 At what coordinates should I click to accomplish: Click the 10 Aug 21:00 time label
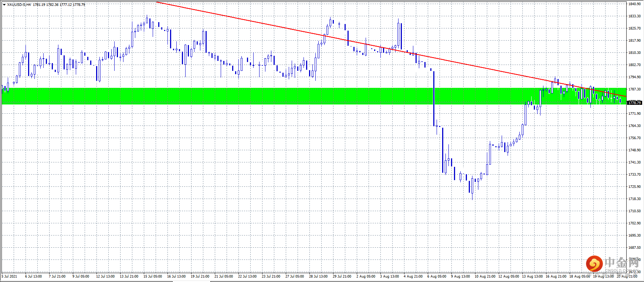[485, 276]
